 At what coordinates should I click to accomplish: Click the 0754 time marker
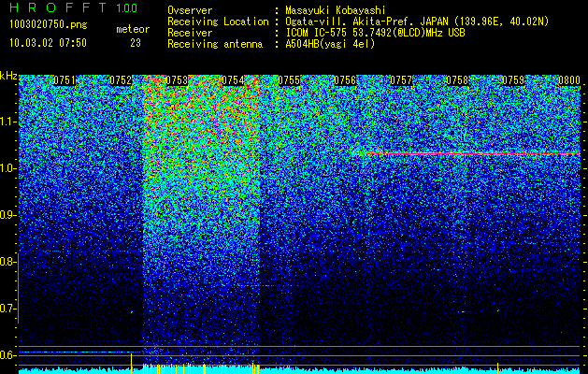[233, 80]
